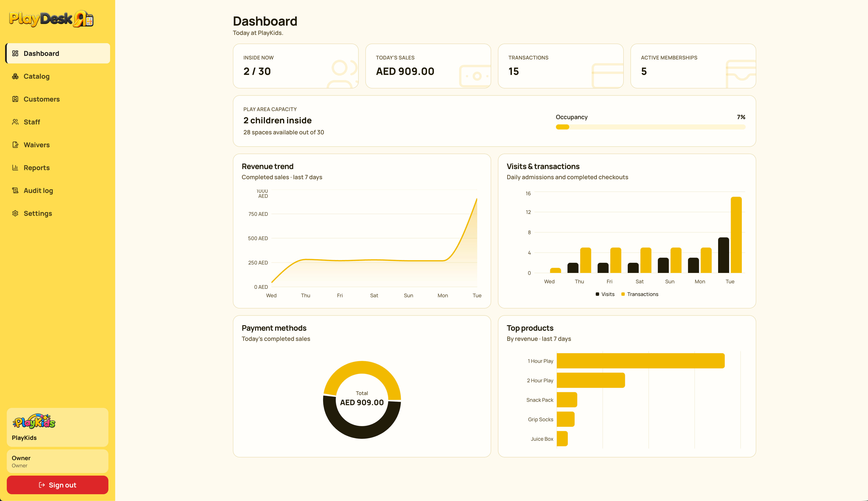Click '28 spaces available out of 30'
Viewport: 868px width, 501px height.
(x=283, y=132)
